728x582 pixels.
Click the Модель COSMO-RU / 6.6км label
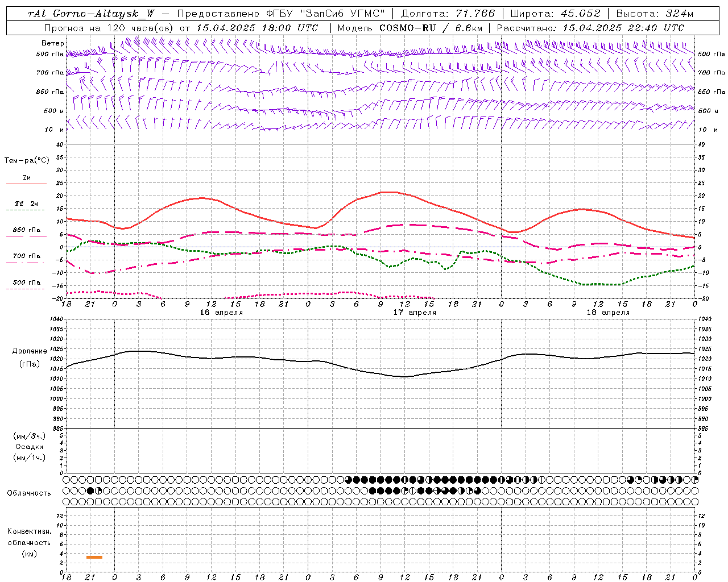[409, 28]
